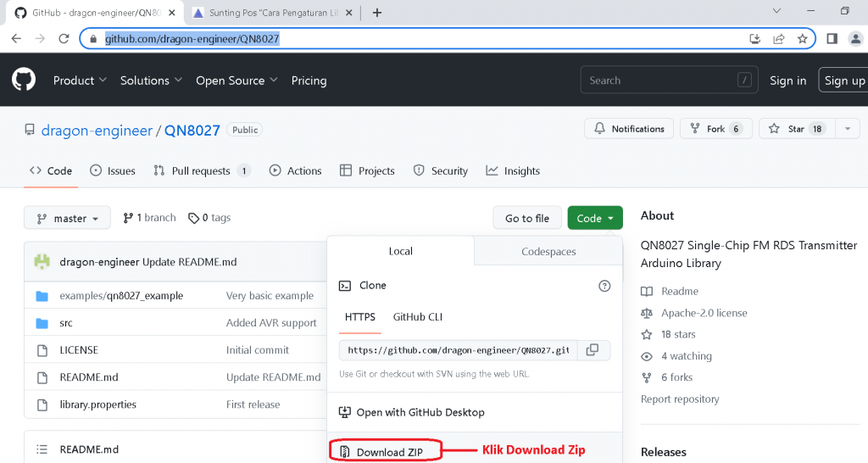This screenshot has width=868, height=463.
Task: Select the Code repository tab
Action: [51, 170]
